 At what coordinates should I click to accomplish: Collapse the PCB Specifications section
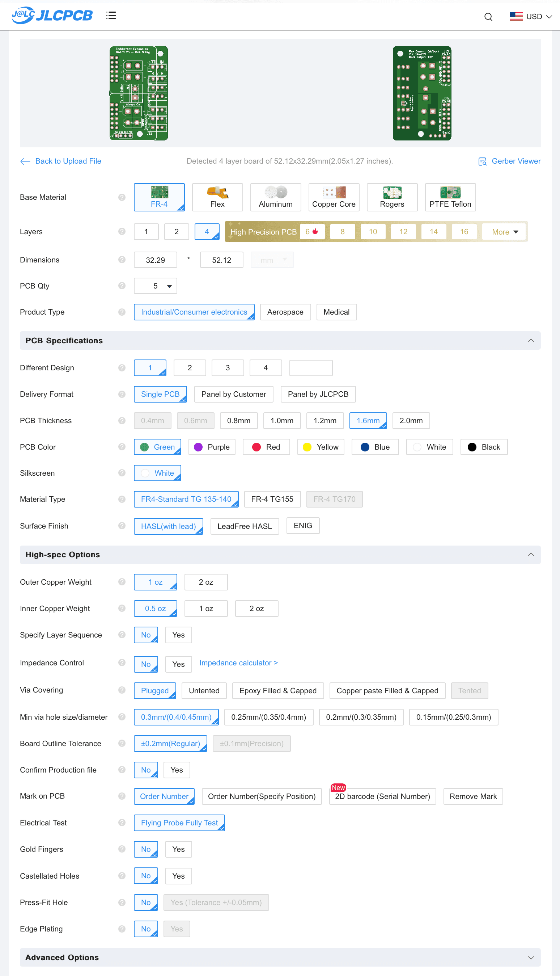coord(531,341)
